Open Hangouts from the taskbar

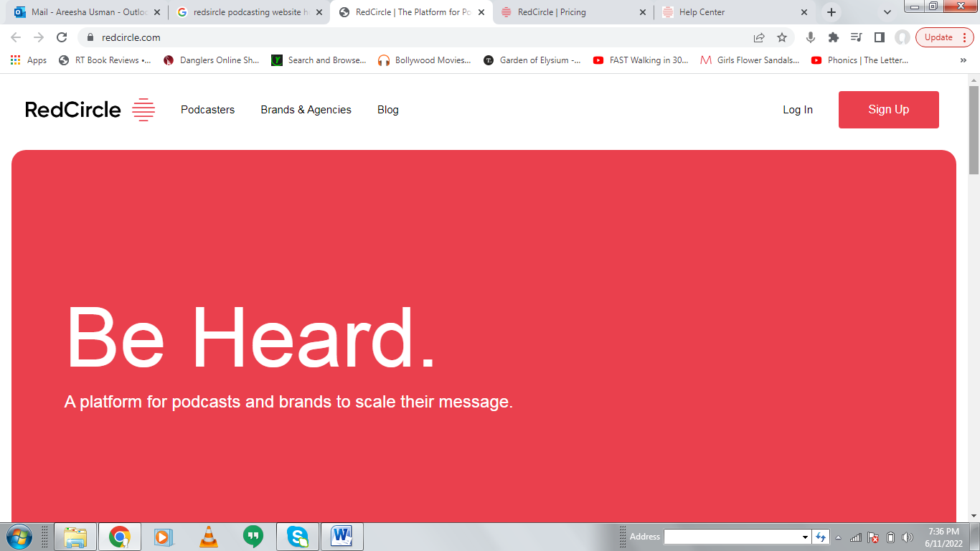tap(253, 537)
